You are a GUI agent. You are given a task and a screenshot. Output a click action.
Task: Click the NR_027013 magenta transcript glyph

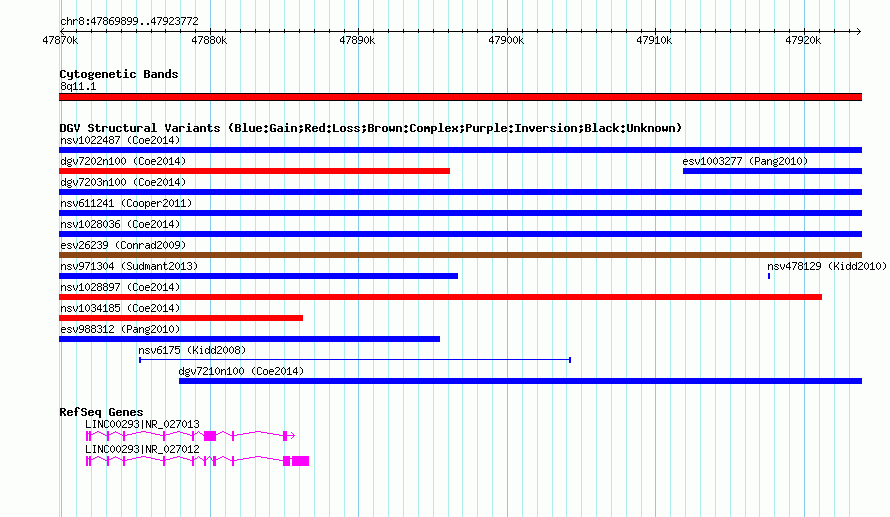point(190,436)
